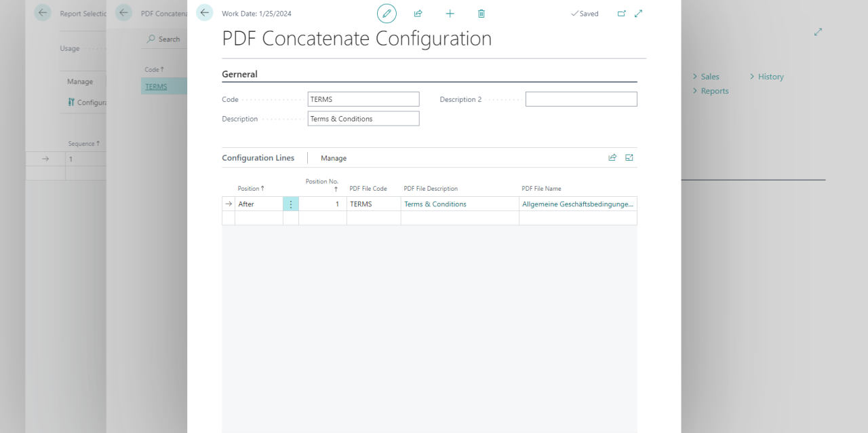The image size is (868, 433).
Task: Click the back arrow of PDF Concatenate Configuration
Action: (x=205, y=12)
